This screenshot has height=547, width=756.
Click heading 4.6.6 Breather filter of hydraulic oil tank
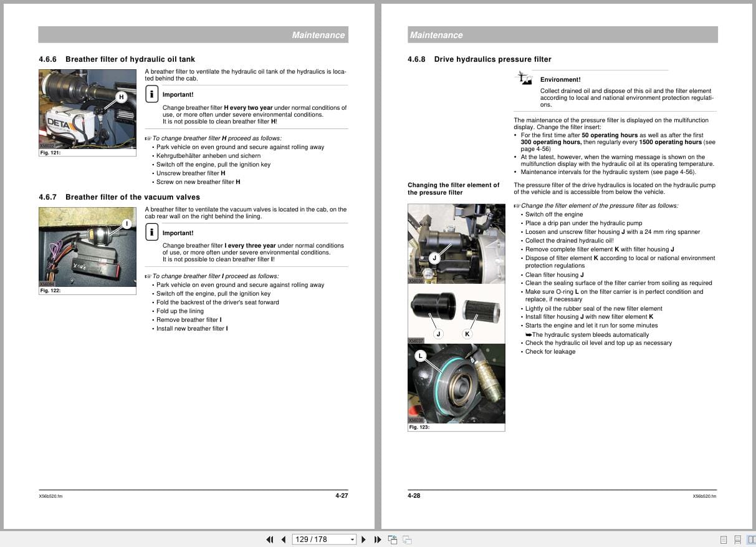tap(117, 59)
